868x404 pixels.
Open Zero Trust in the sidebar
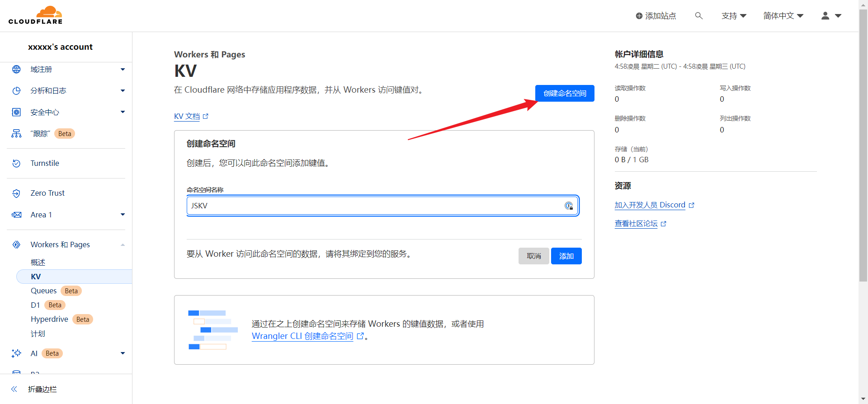[47, 193]
